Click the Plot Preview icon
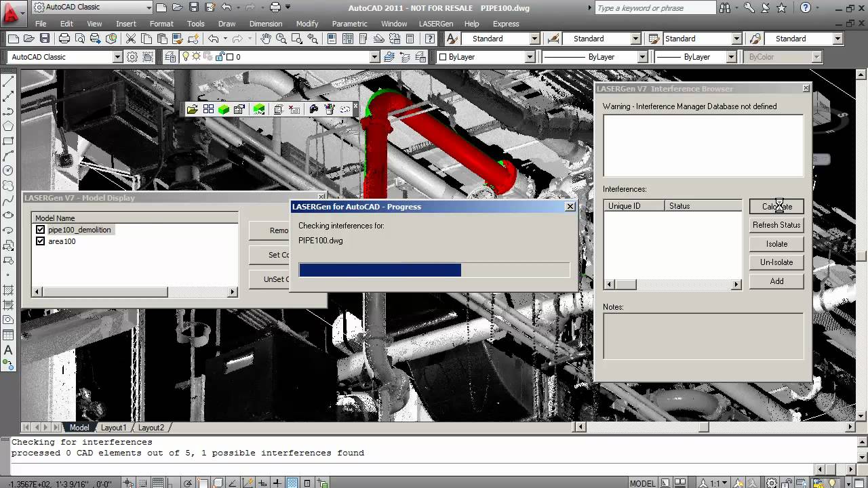Screen dimensions: 868x488 coord(80,39)
